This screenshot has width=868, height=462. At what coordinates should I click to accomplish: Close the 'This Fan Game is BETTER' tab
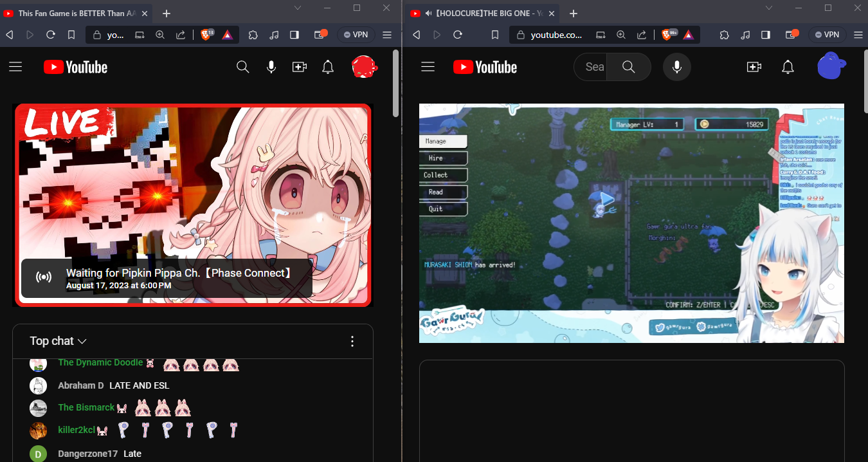click(144, 13)
